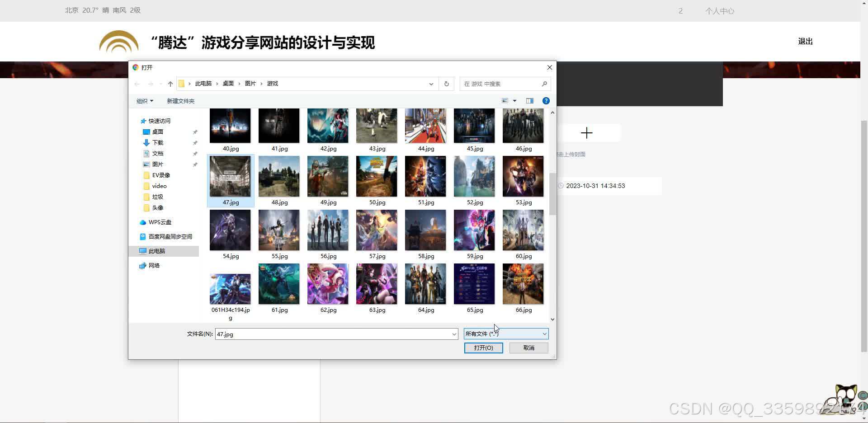Open view options dropdown arrow
868x423 pixels.
(514, 101)
